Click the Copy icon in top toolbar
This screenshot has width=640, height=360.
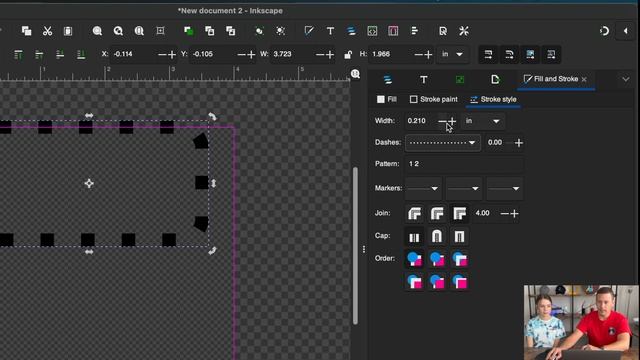pyautogui.click(x=27, y=31)
